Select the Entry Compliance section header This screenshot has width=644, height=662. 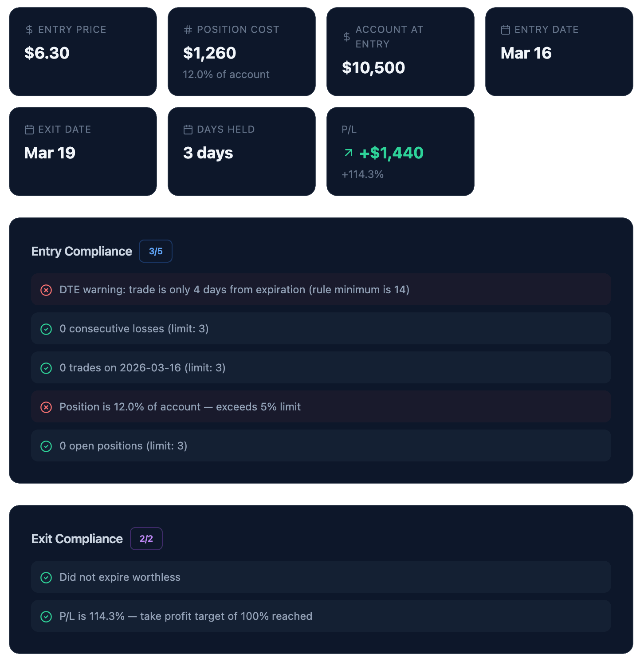click(81, 251)
